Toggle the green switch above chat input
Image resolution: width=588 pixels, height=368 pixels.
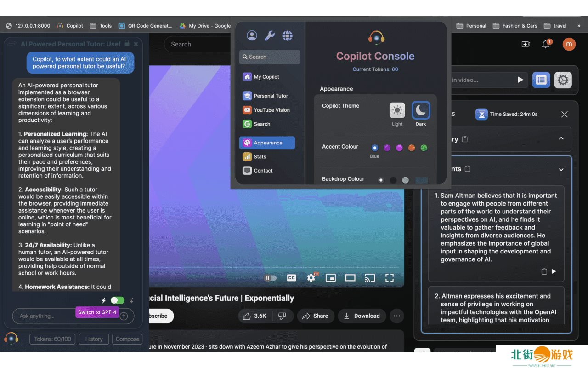117,300
